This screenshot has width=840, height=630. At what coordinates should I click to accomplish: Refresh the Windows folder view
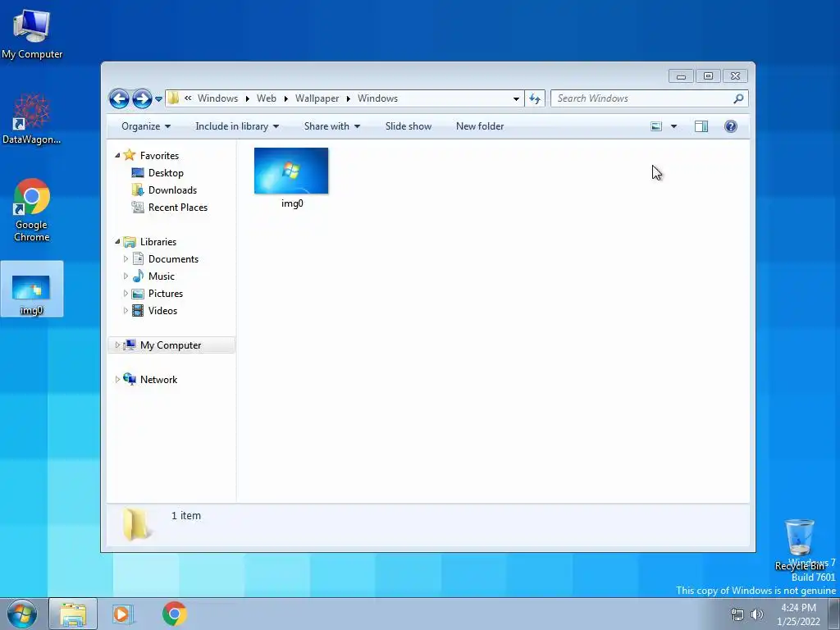(x=535, y=98)
